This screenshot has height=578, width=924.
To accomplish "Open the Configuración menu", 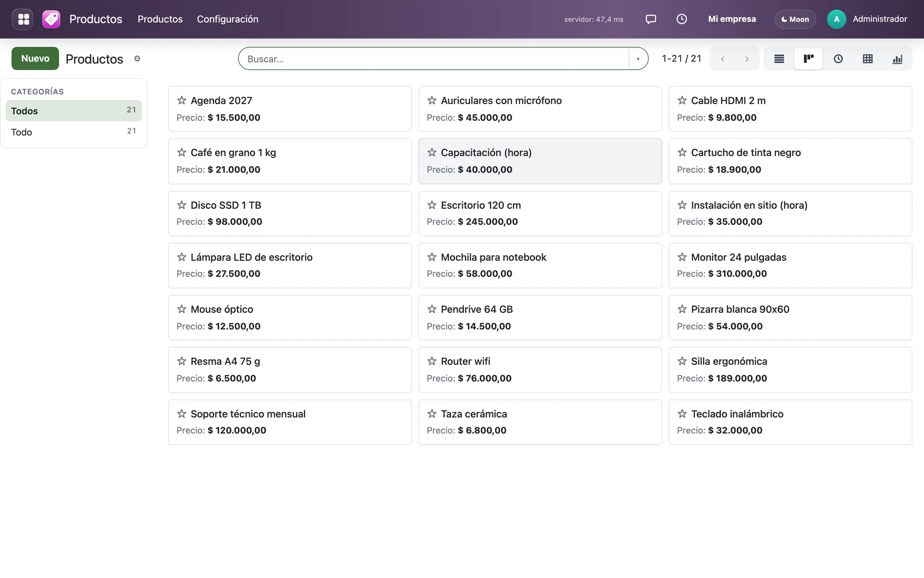I will pos(228,19).
